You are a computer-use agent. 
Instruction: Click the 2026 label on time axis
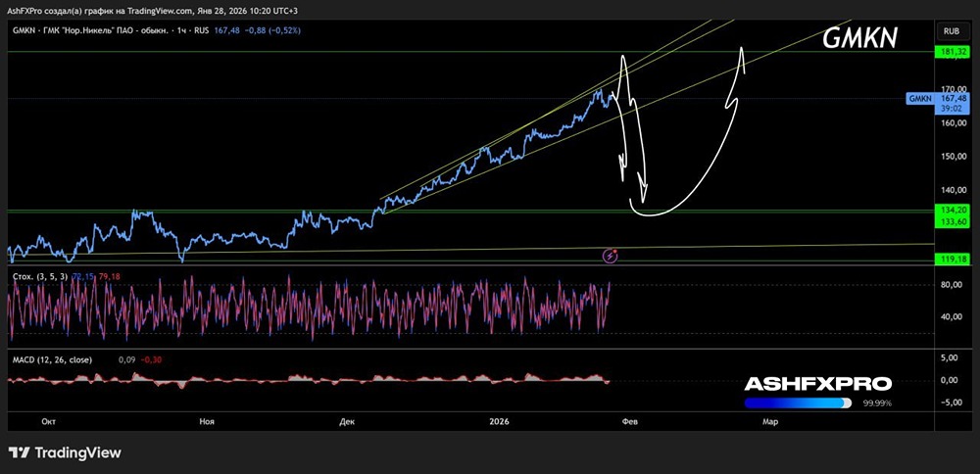pos(501,422)
